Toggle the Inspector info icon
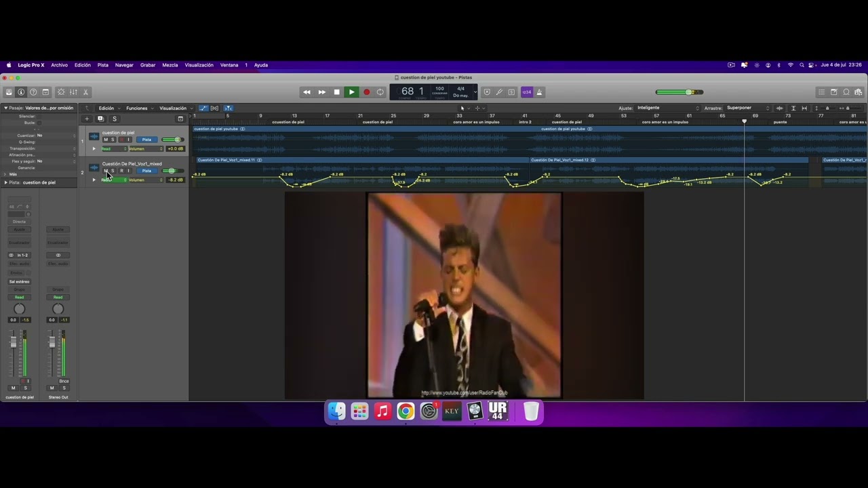Viewport: 868px width, 488px height. [21, 92]
